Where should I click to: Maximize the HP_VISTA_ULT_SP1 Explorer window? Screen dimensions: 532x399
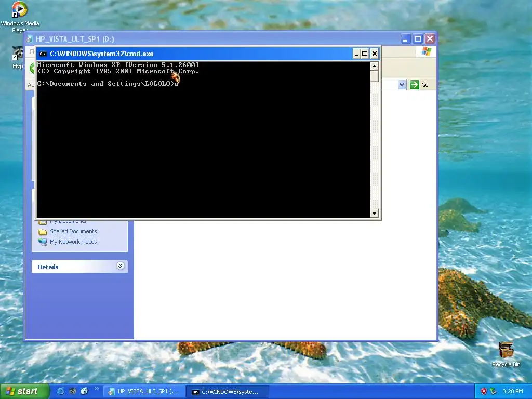pyautogui.click(x=418, y=39)
